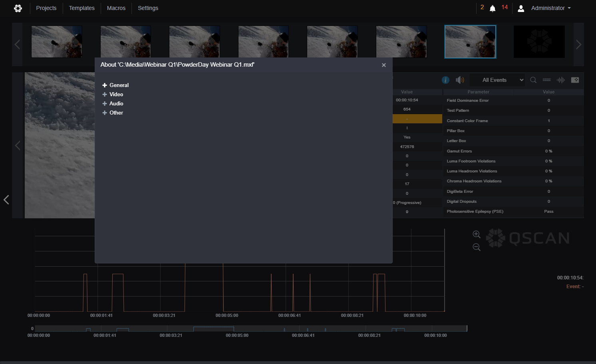Zoom out on the graph
596x364 pixels.
point(477,247)
